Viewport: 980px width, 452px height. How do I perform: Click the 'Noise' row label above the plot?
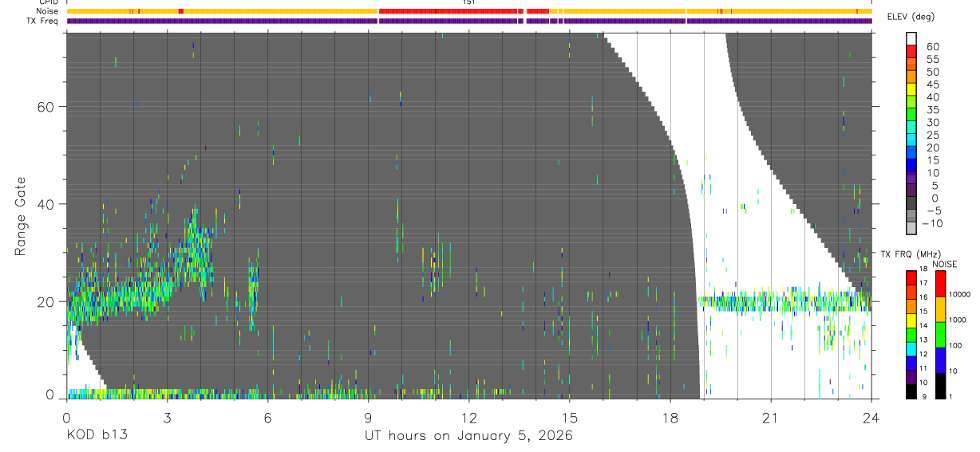[48, 11]
